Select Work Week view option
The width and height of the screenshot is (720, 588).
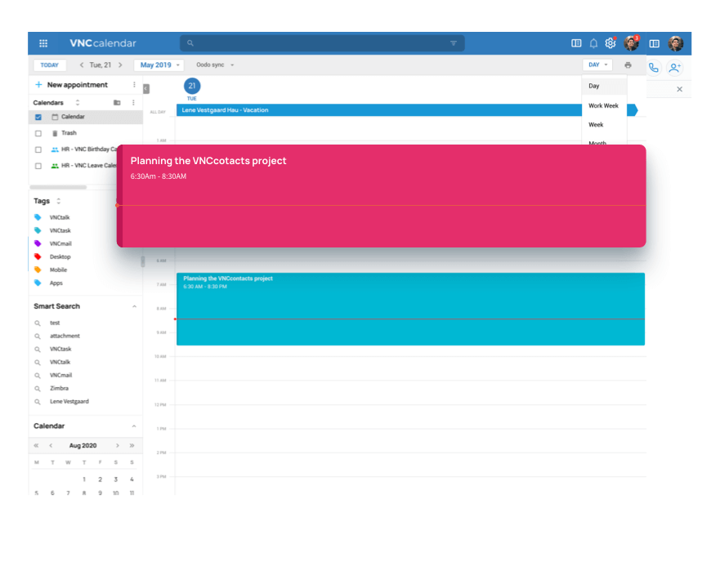[603, 105]
